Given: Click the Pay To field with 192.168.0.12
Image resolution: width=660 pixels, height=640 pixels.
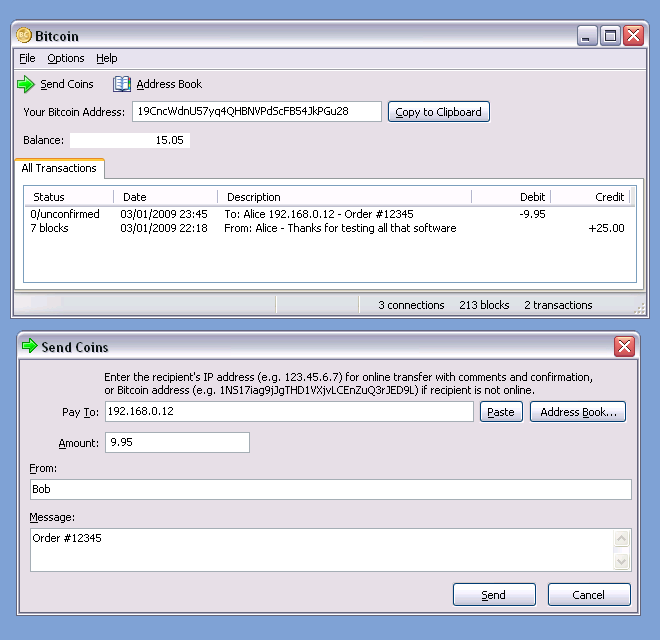Looking at the screenshot, I should tap(289, 411).
